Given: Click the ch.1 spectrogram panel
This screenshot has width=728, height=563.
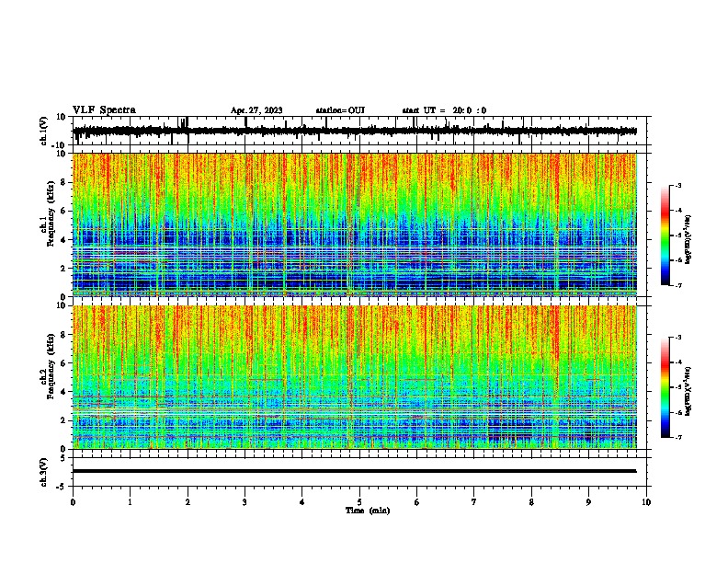Looking at the screenshot, I should (x=354, y=224).
